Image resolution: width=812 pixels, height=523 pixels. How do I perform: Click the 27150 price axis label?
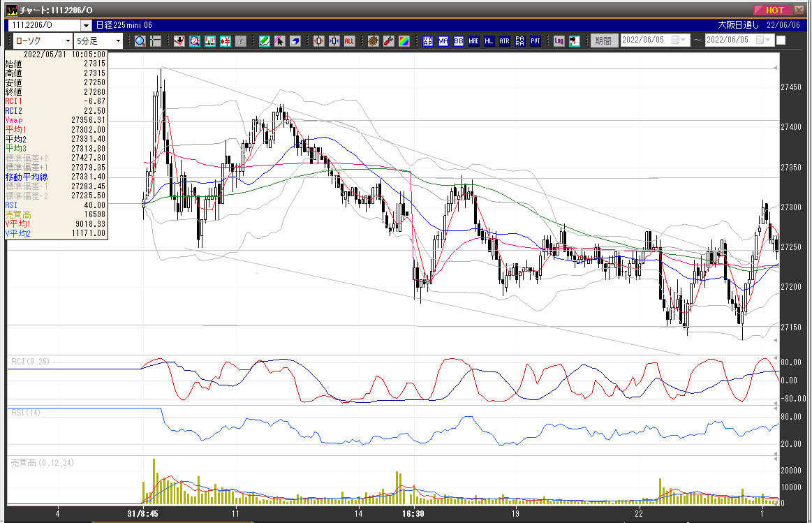[x=791, y=327]
